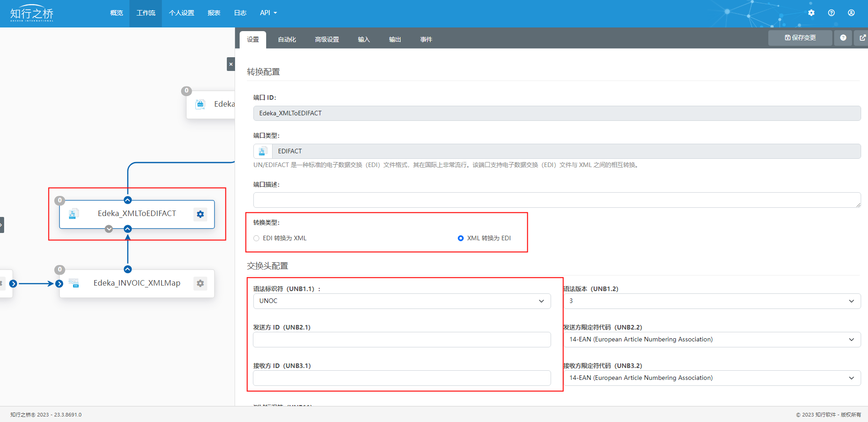Click the 发送方 ID input field
Screen dimensions: 868x422
402,340
